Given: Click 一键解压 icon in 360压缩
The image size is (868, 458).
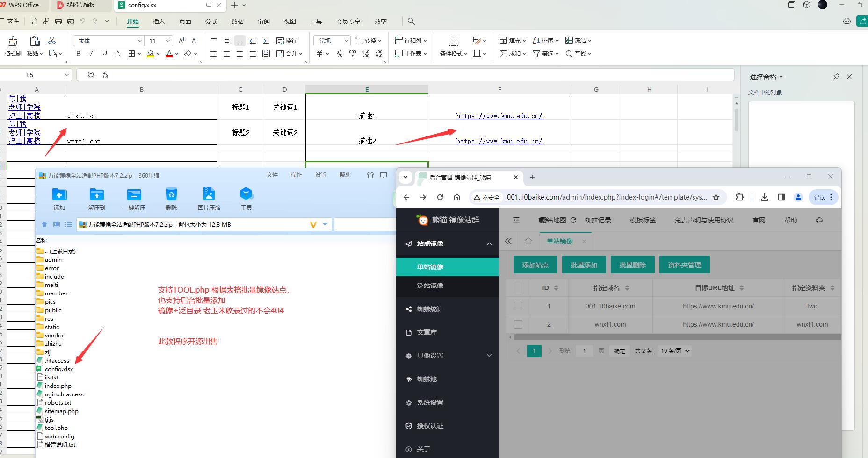Looking at the screenshot, I should [134, 199].
